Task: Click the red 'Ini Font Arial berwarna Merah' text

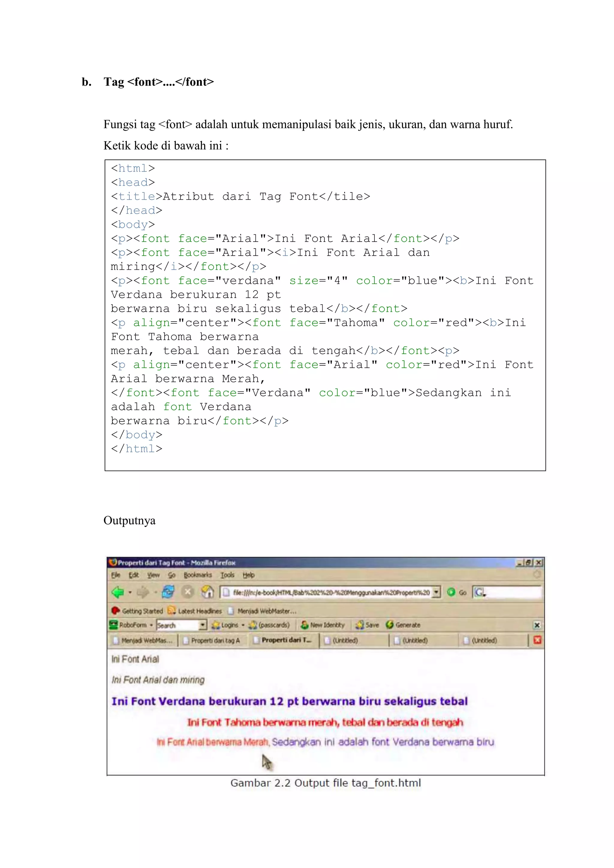Action: [x=213, y=742]
